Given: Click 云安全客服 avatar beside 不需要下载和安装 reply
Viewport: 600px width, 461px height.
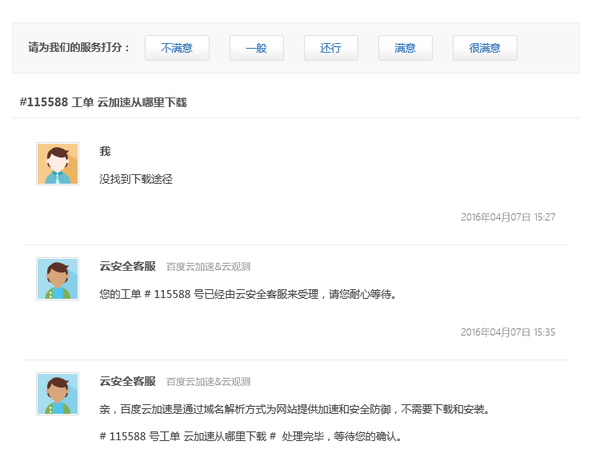Looking at the screenshot, I should (57, 394).
